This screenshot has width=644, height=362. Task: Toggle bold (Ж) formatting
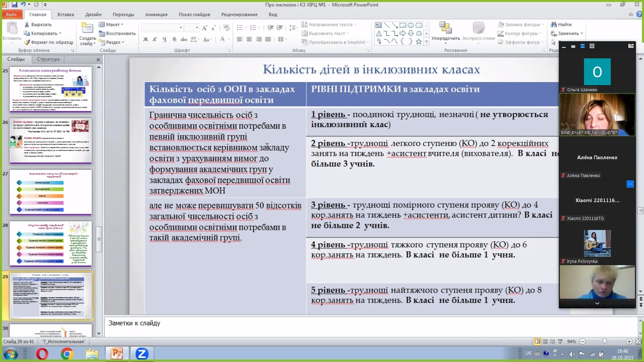tap(146, 39)
